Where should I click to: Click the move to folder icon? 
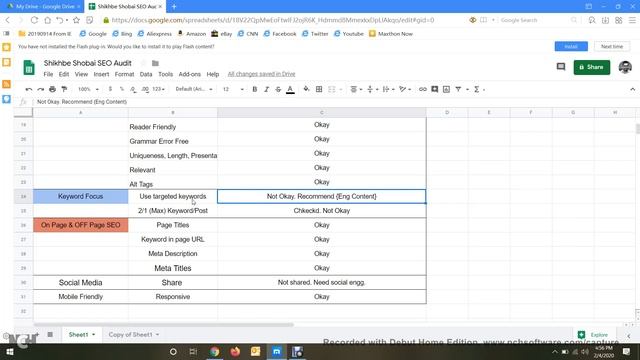155,63
